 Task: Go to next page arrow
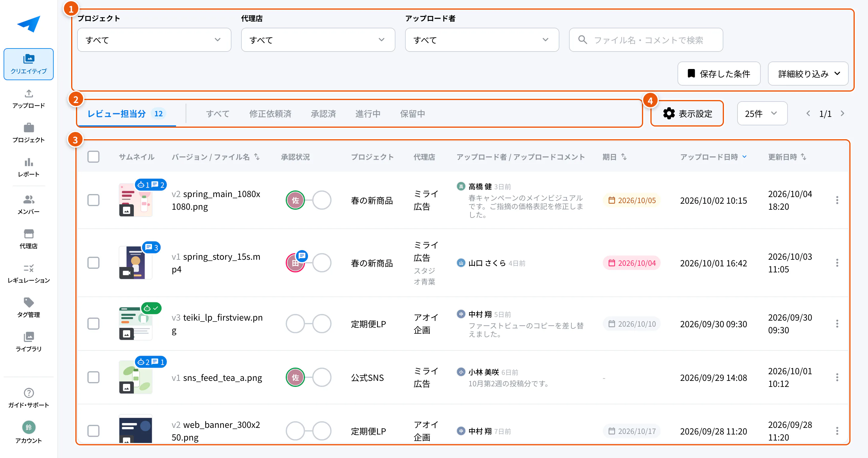(842, 114)
